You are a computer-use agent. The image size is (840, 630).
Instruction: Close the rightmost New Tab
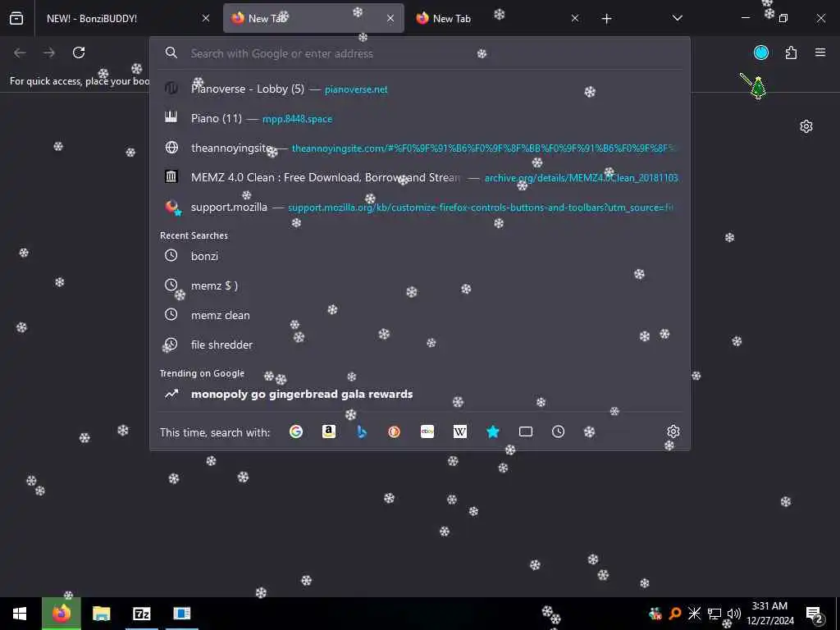[575, 18]
